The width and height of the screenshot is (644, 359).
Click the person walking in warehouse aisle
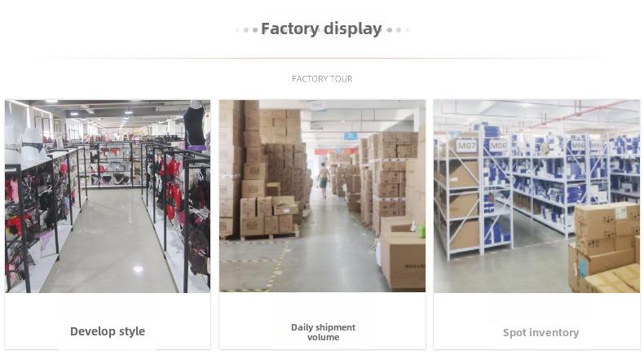(x=324, y=180)
